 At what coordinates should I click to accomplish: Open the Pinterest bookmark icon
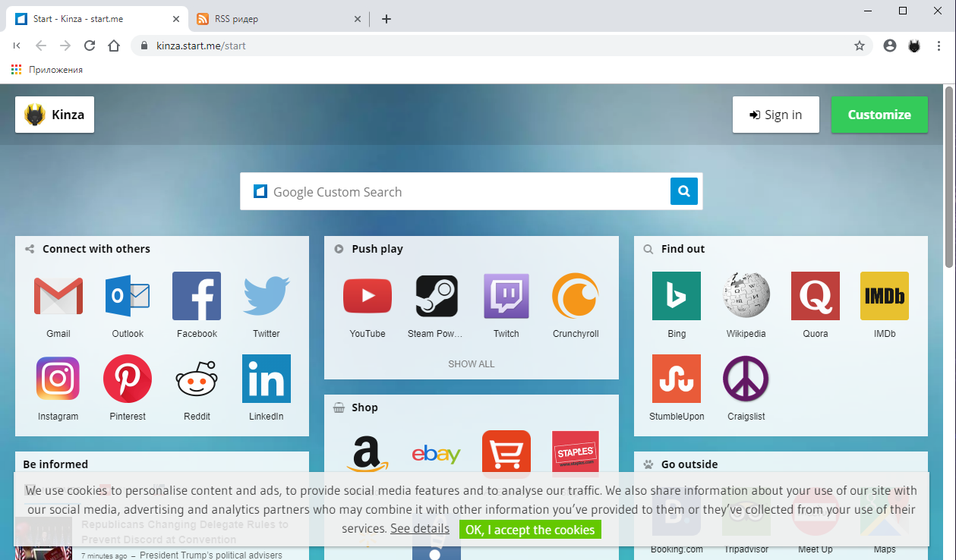[x=128, y=379]
